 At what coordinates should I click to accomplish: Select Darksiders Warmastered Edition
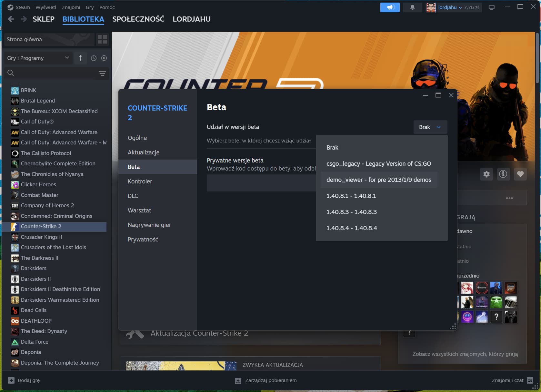[x=60, y=300]
